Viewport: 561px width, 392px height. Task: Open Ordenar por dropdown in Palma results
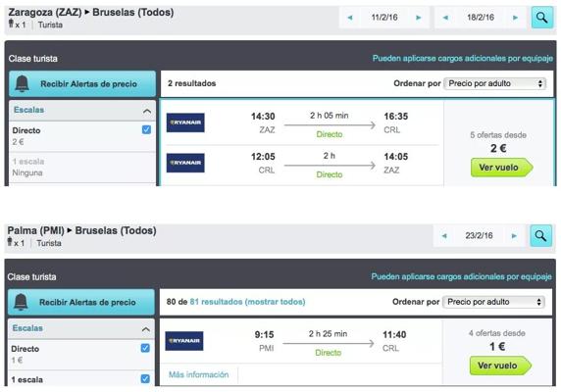pyautogui.click(x=493, y=302)
